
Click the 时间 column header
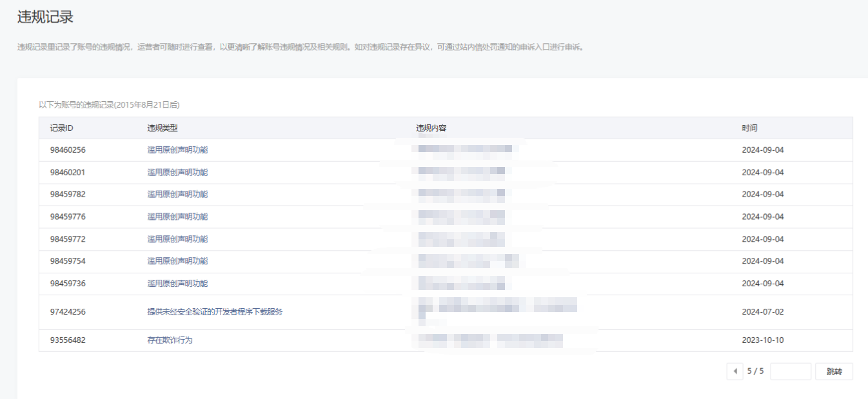pos(749,128)
